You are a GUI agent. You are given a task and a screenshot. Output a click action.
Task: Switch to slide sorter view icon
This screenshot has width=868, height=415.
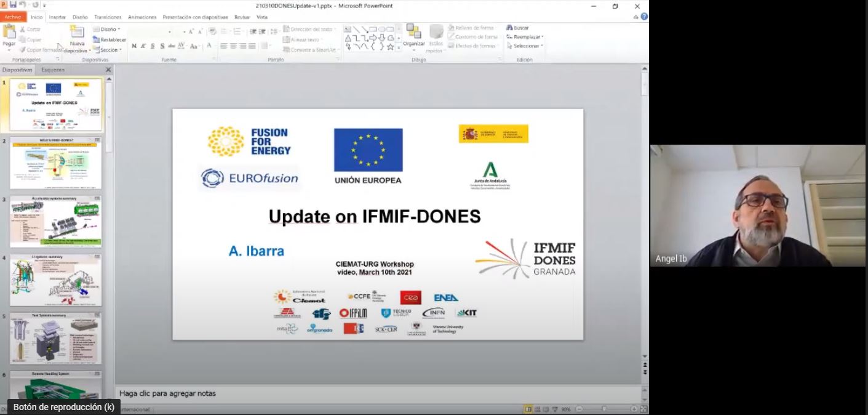(x=537, y=409)
